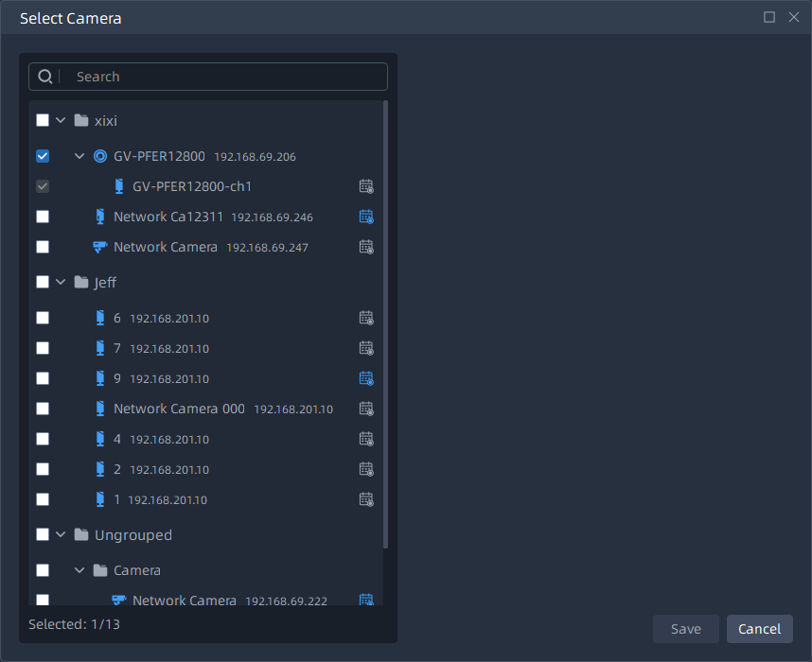Click the dome camera icon at 192.168.69.247
The image size is (812, 662).
tap(99, 247)
